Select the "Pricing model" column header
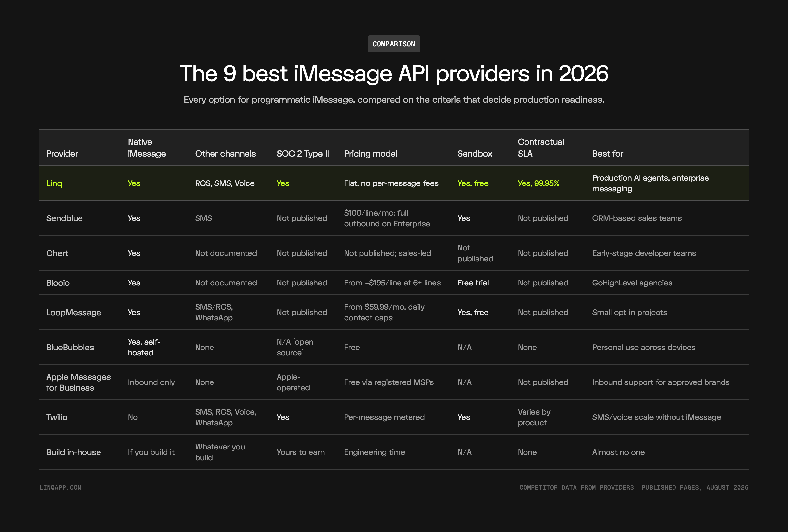 371,154
